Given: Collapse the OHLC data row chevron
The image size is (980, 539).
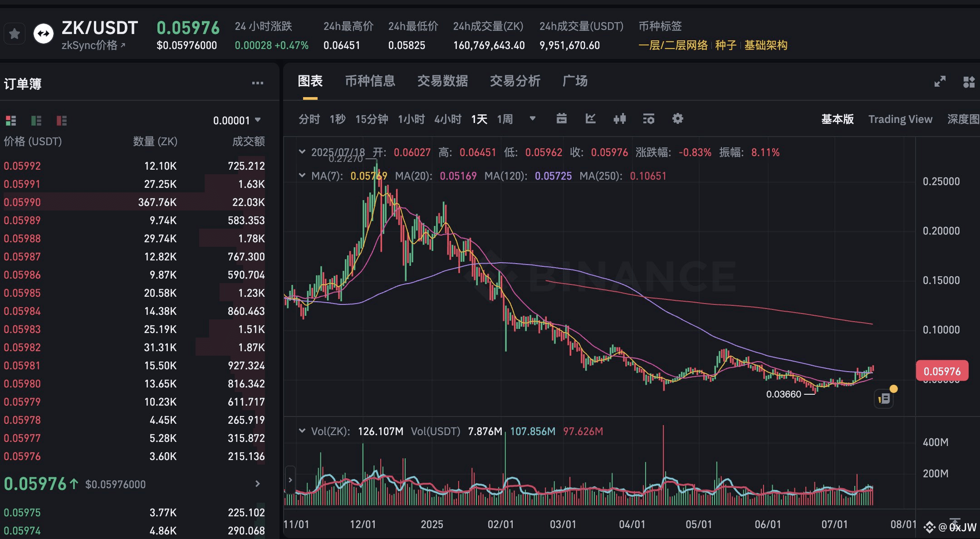Looking at the screenshot, I should point(302,152).
